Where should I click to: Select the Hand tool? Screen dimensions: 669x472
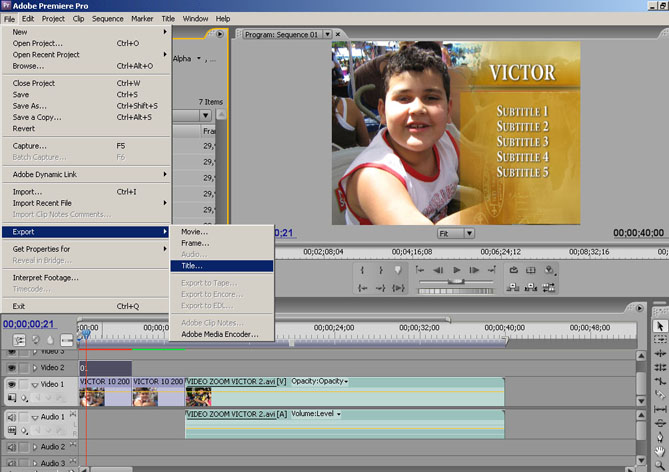tap(660, 451)
